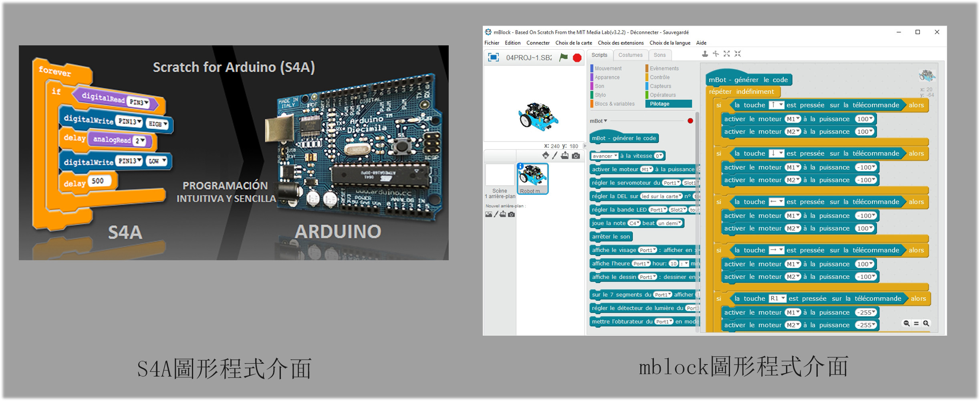Open Choix de la langue menu
The width and height of the screenshot is (980, 401).
[x=669, y=43]
